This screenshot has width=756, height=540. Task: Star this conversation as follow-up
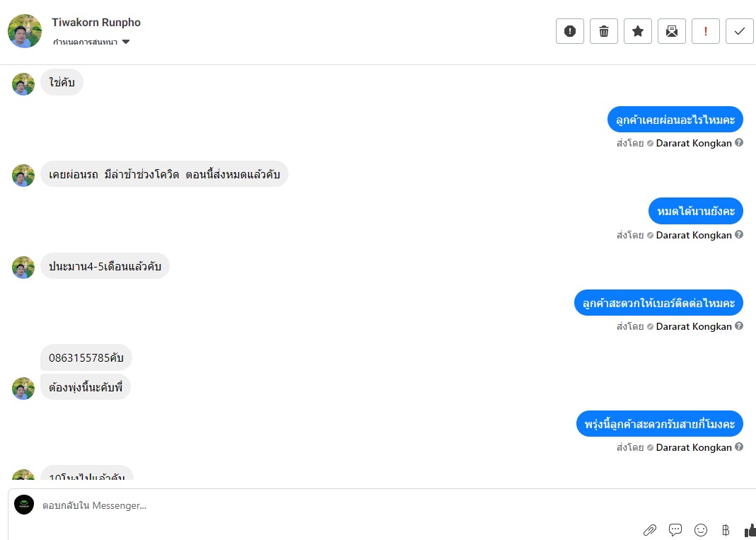638,31
